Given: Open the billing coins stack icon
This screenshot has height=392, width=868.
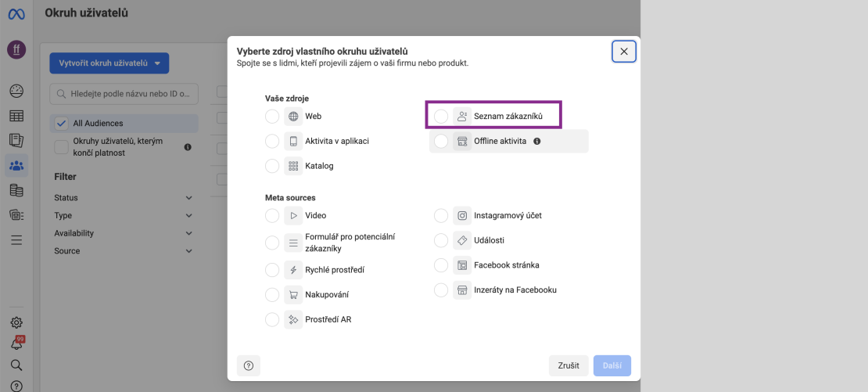Looking at the screenshot, I should coord(16,190).
